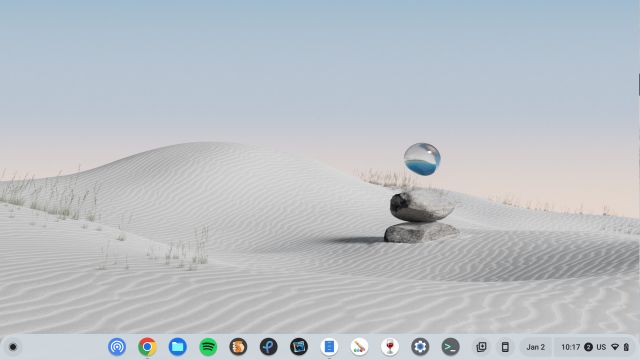
Task: Open the blue concentric-rings broadcast app icon
Action: pos(117,347)
